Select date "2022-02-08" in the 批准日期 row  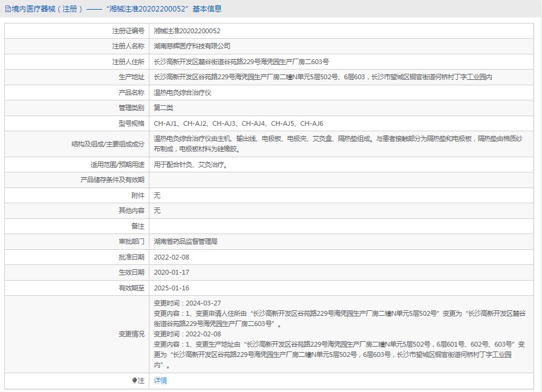[x=171, y=257]
